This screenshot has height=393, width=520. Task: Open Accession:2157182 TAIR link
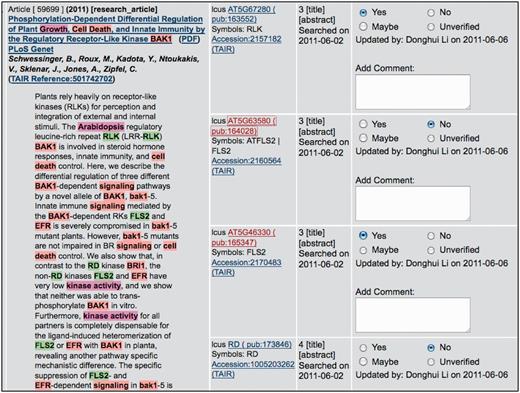246,44
